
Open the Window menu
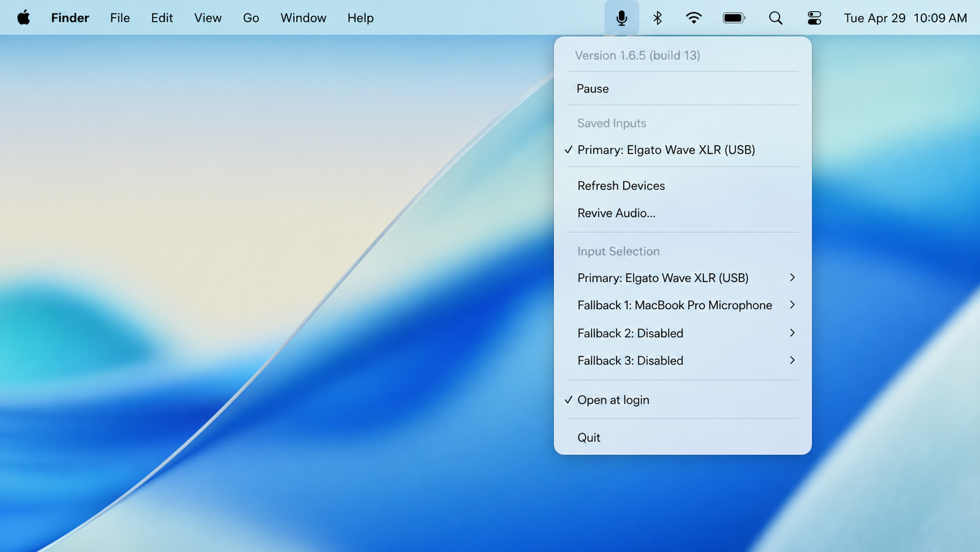pos(303,18)
